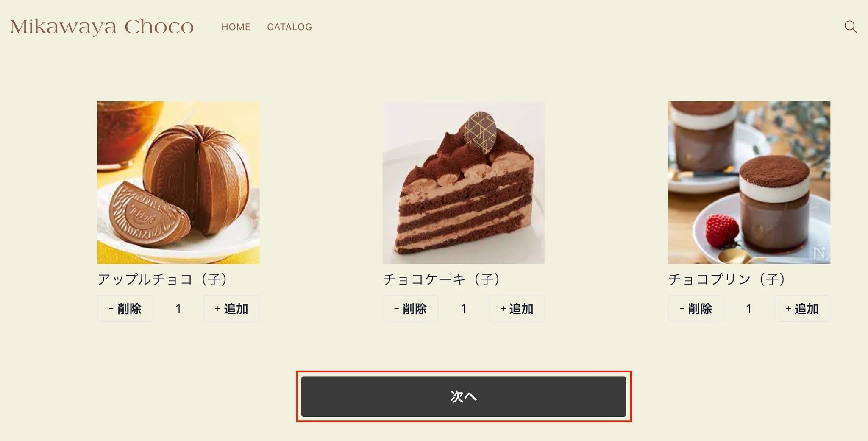Go to the HOME menu item
Screen dimensions: 868x441
click(x=236, y=27)
